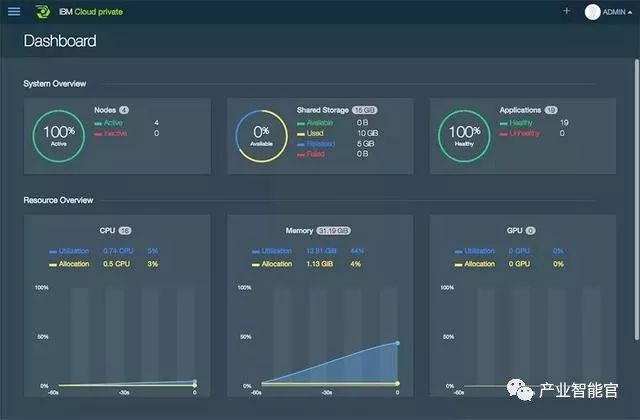The height and width of the screenshot is (420, 640).
Task: Click the Inactive nodes legend entry
Action: coord(111,133)
